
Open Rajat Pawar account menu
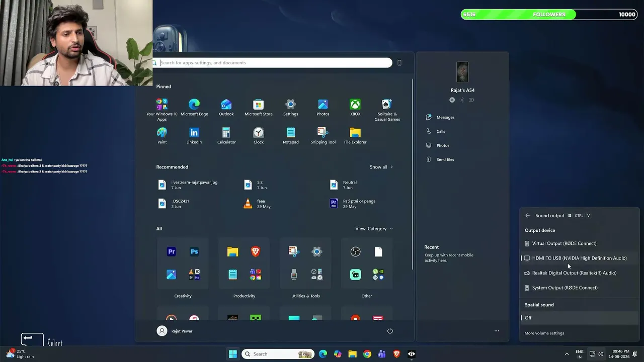[x=175, y=331]
